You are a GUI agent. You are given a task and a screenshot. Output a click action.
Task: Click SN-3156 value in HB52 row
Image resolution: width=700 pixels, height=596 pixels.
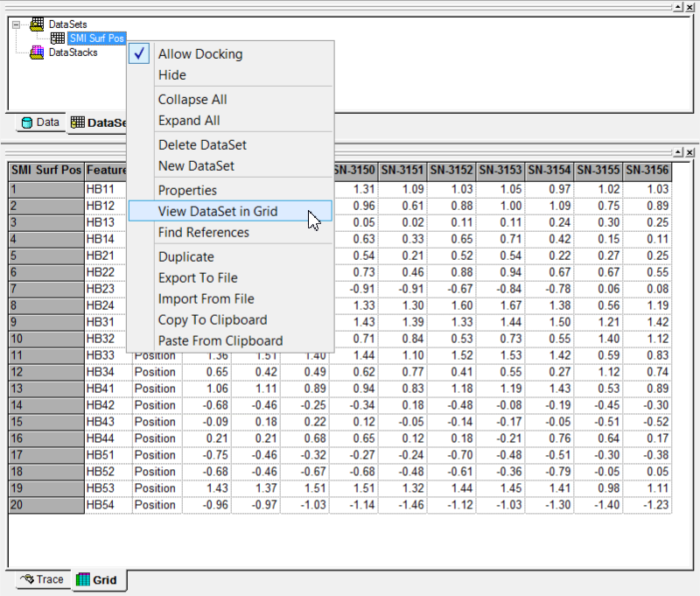tap(647, 472)
